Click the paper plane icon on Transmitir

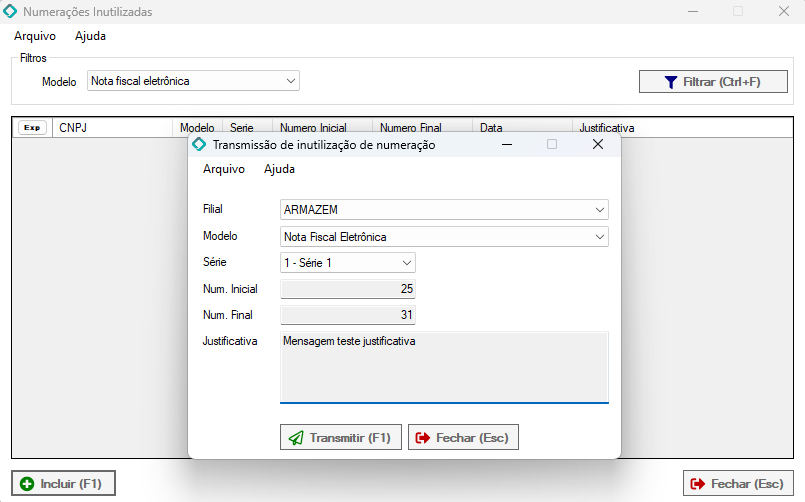[296, 438]
